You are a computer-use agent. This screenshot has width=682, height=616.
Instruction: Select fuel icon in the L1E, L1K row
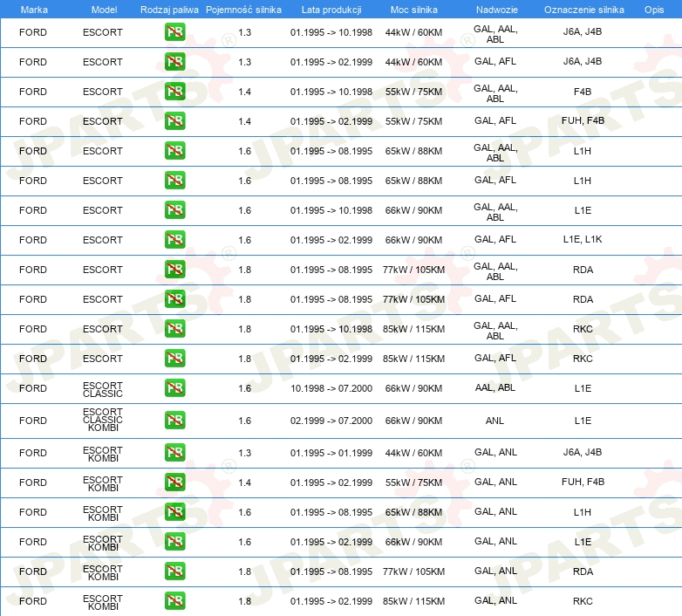click(174, 240)
